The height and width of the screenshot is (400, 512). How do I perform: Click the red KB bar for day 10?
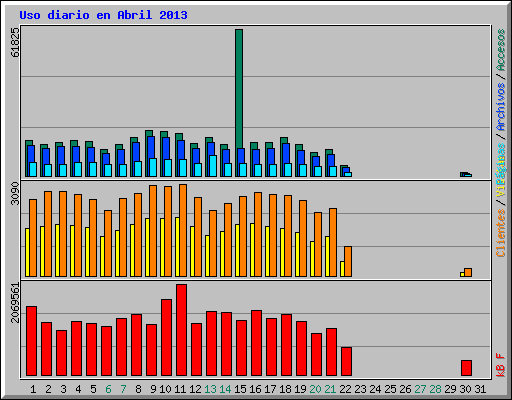click(166, 338)
